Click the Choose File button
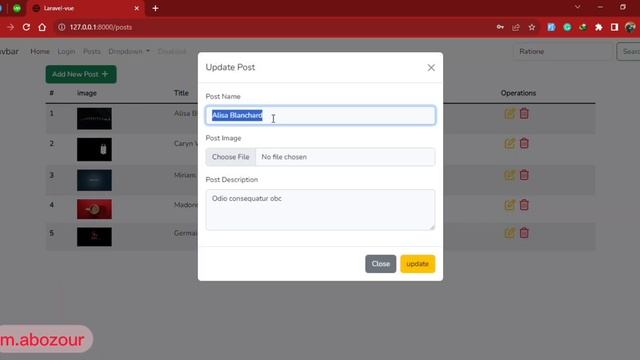640x360 pixels. (x=231, y=157)
